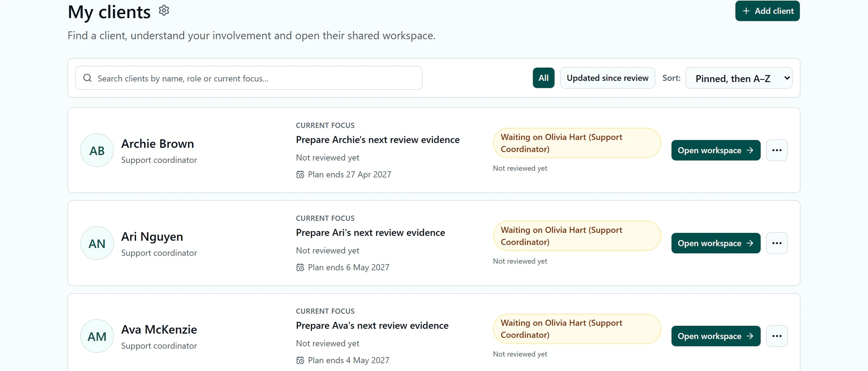The image size is (868, 371).
Task: Click calendar icon beside Plan ends 6 May 2027
Action: [300, 268]
